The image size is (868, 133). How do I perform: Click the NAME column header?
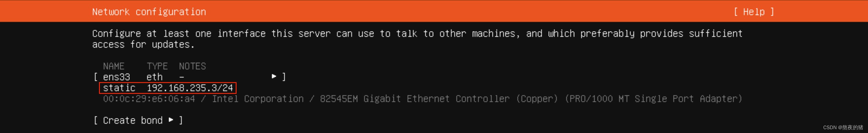[x=114, y=66]
